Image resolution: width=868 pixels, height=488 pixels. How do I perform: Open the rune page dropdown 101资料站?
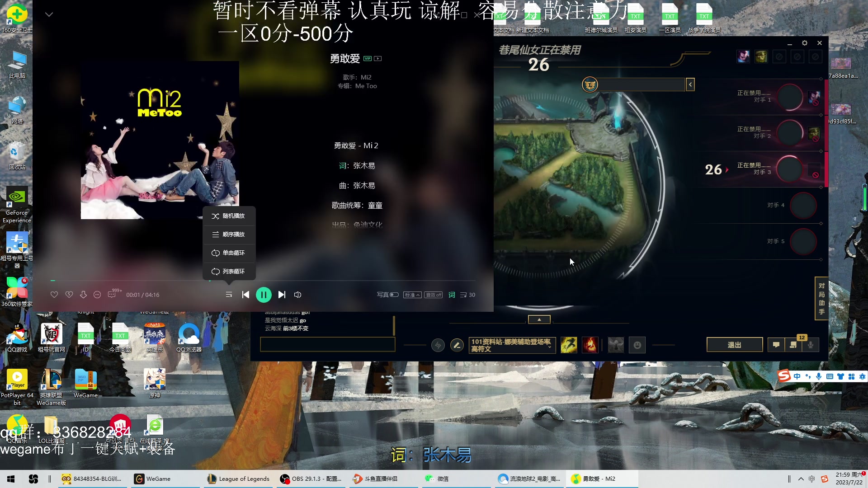click(x=512, y=345)
